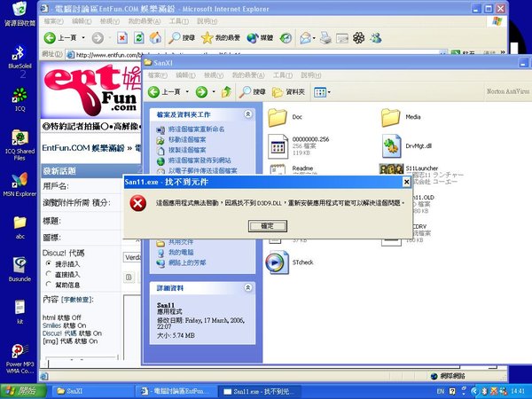The image size is (532, 399).
Task: Open File menu in Internet Explorer
Action: pyautogui.click(x=53, y=21)
